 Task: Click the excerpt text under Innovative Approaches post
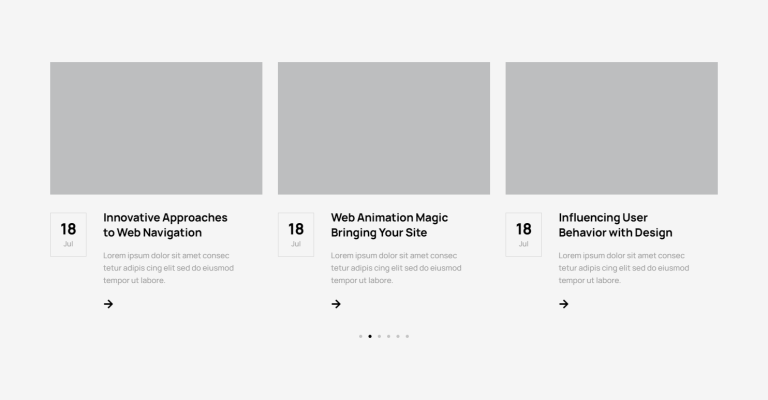pyautogui.click(x=168, y=268)
